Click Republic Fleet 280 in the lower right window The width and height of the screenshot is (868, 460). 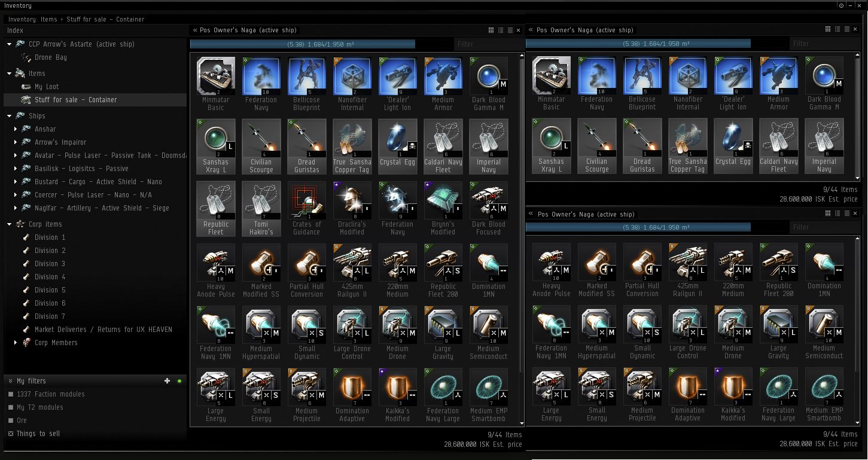778,270
